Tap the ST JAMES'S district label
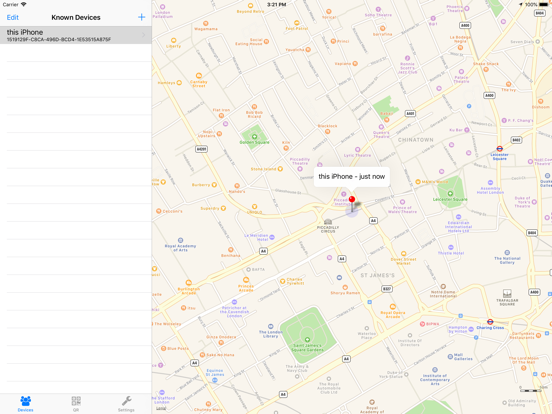Screen dimensions: 552x414 point(377,275)
